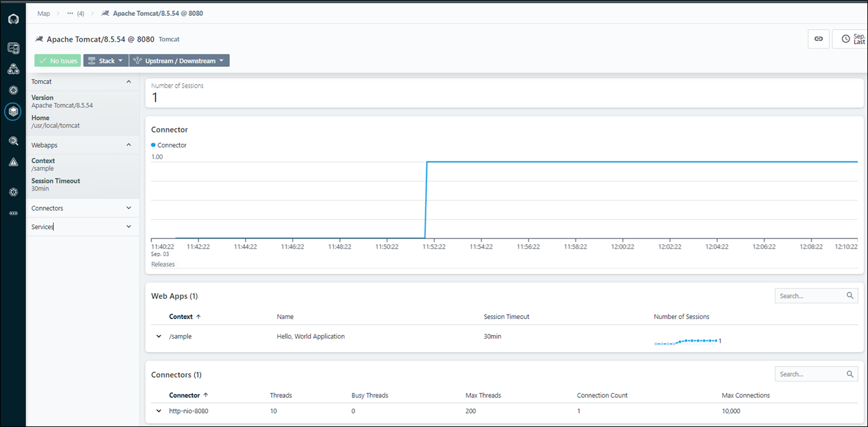
Task: Go to Map in the breadcrumb
Action: pos(44,13)
